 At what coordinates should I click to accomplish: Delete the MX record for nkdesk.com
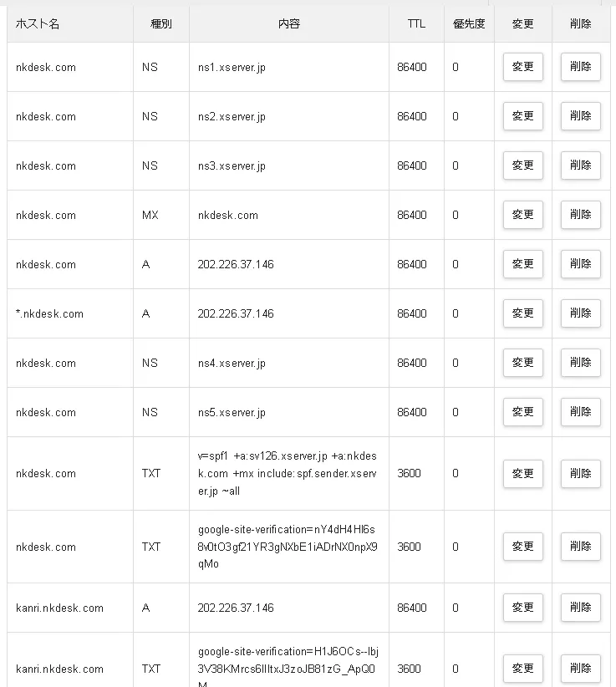580,215
